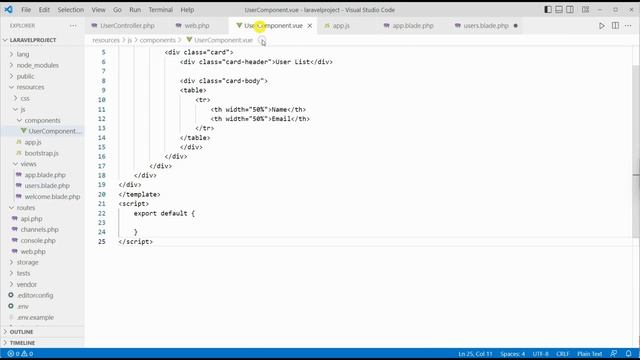Screen dimensions: 640x360
Task: Expand the public folder
Action: pyautogui.click(x=25, y=76)
